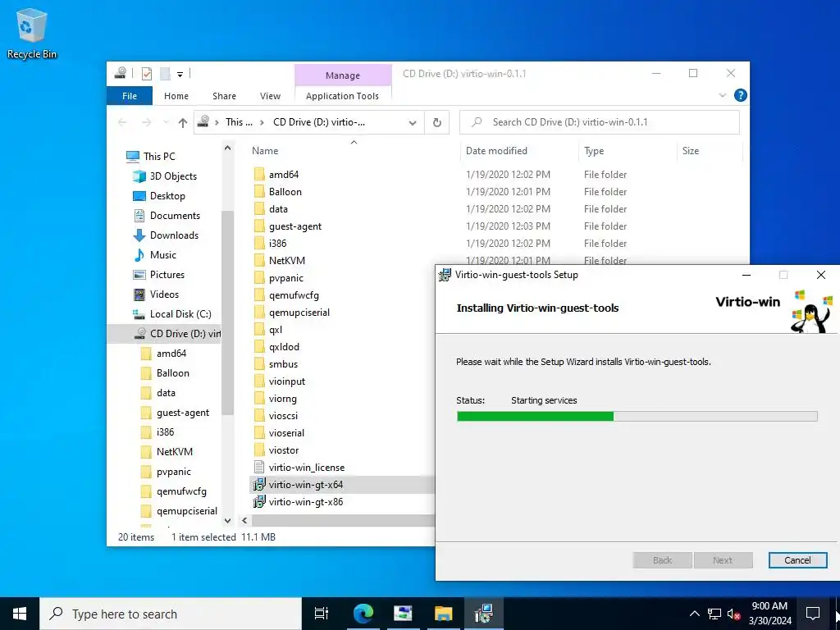Open Explorer Help question mark icon
The height and width of the screenshot is (630, 840).
tap(741, 96)
